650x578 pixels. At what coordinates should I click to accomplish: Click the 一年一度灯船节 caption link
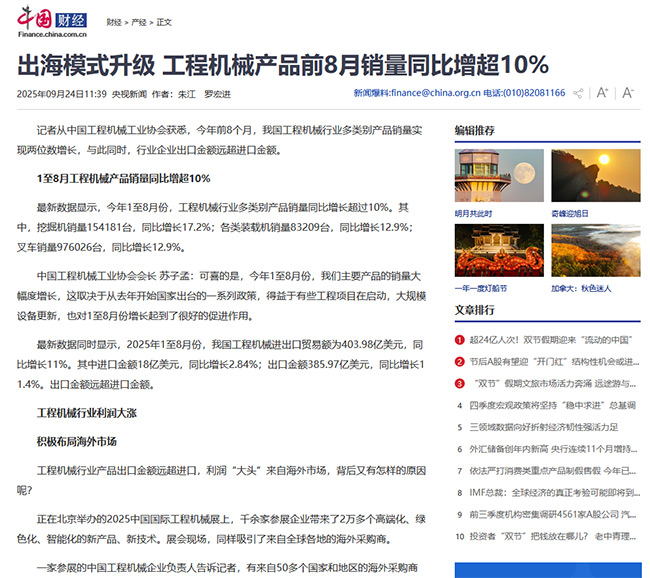pyautogui.click(x=481, y=288)
